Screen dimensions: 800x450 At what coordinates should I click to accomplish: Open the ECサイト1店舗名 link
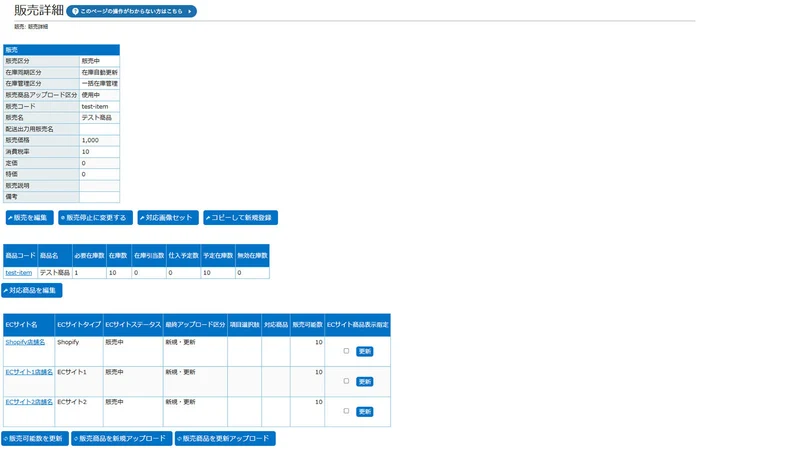(29, 372)
